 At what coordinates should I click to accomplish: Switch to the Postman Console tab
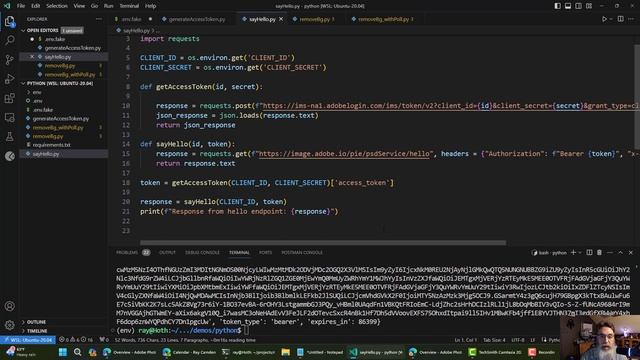pos(302,253)
